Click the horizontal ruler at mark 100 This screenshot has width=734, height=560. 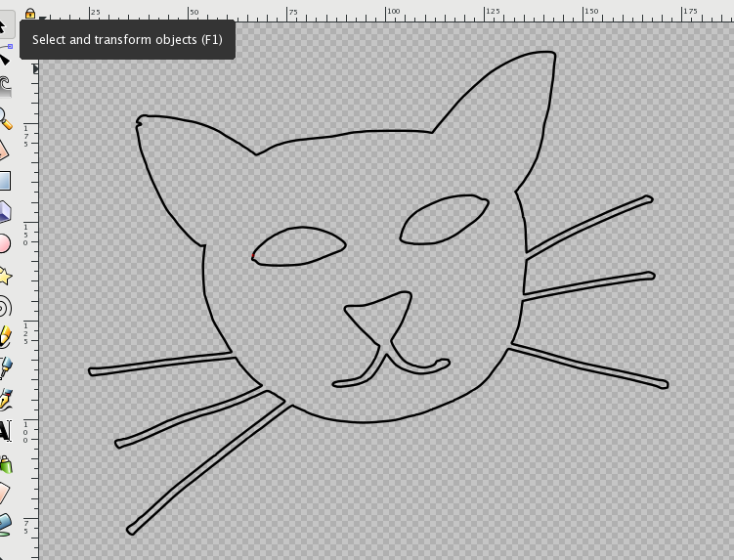coord(391,14)
